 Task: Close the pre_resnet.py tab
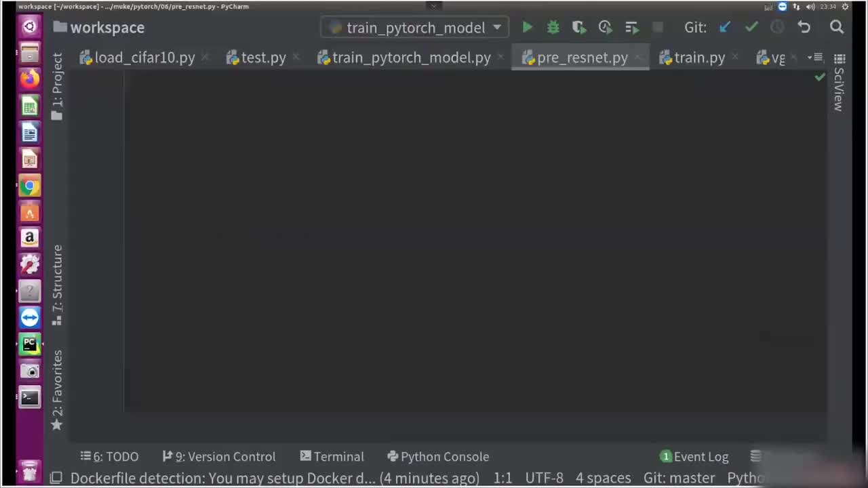coord(637,58)
